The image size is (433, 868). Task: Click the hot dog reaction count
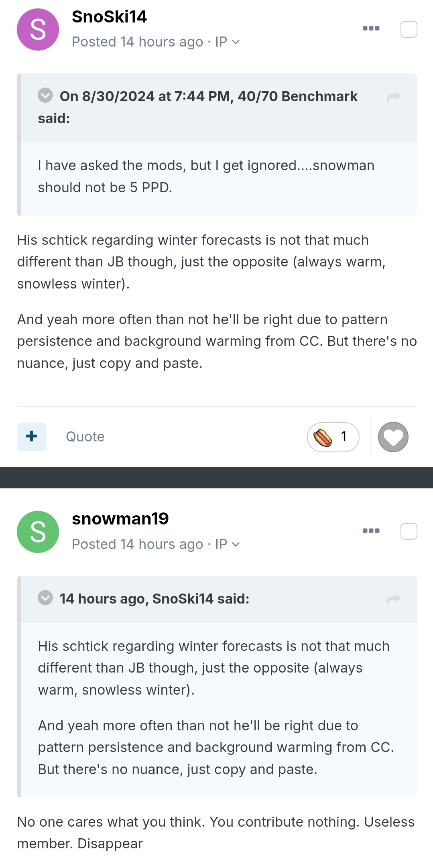(333, 437)
